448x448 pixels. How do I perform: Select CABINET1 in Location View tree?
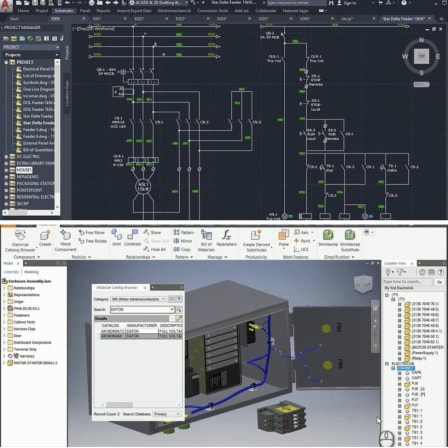pos(405,368)
